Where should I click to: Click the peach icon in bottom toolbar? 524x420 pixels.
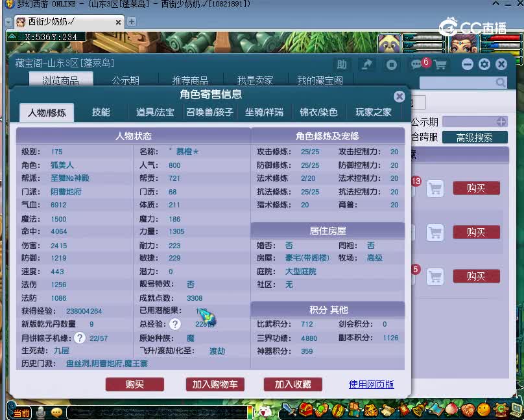pos(451,410)
